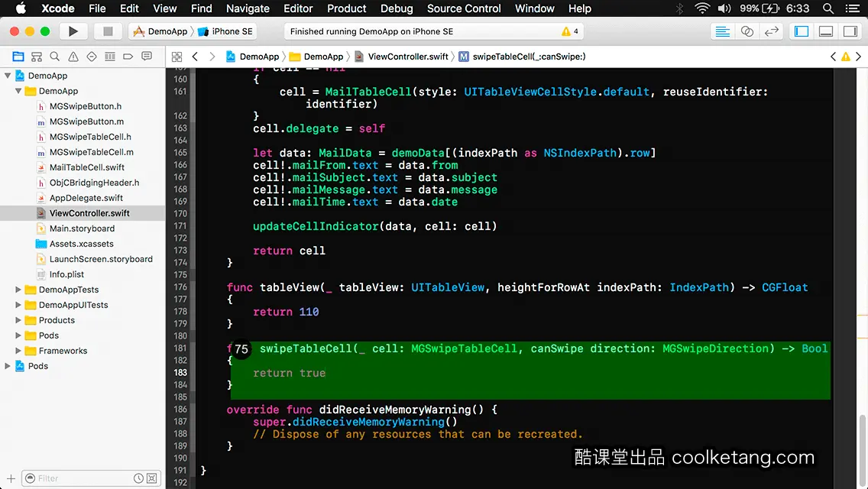
Task: Expand the DemoAppTests group
Action: pos(18,290)
